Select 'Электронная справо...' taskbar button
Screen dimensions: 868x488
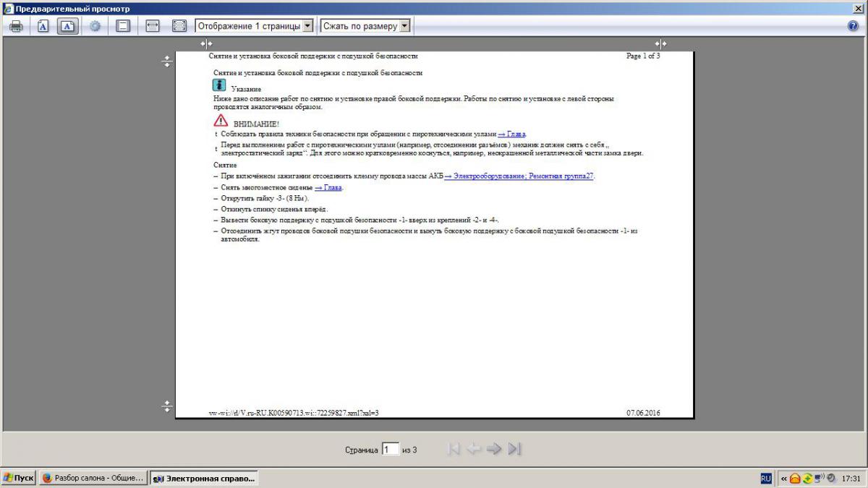point(204,478)
